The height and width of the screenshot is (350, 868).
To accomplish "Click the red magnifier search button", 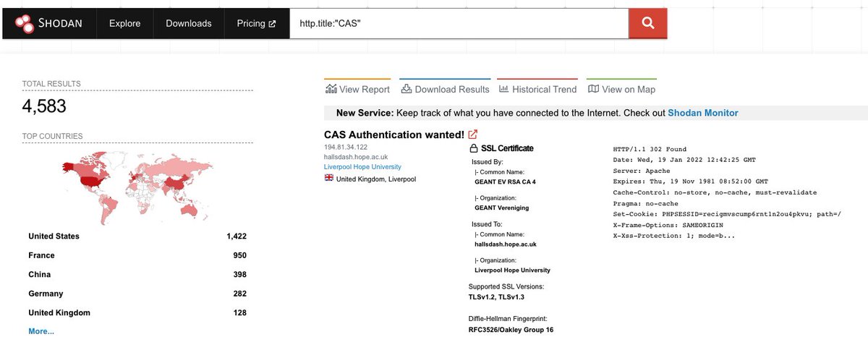I will [x=648, y=23].
